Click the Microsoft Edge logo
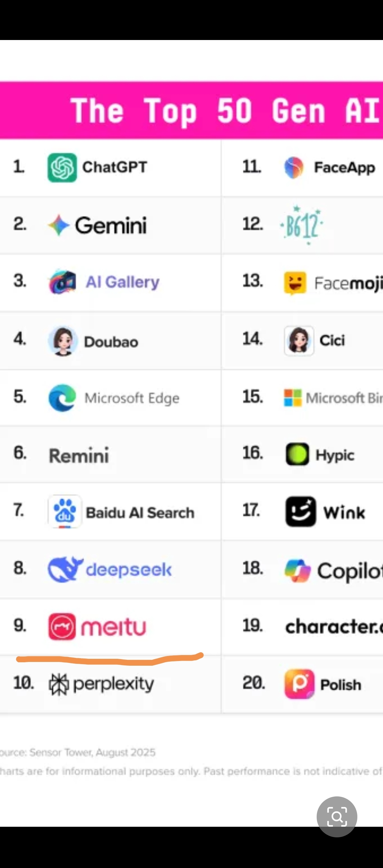This screenshot has width=383, height=868. coord(62,398)
